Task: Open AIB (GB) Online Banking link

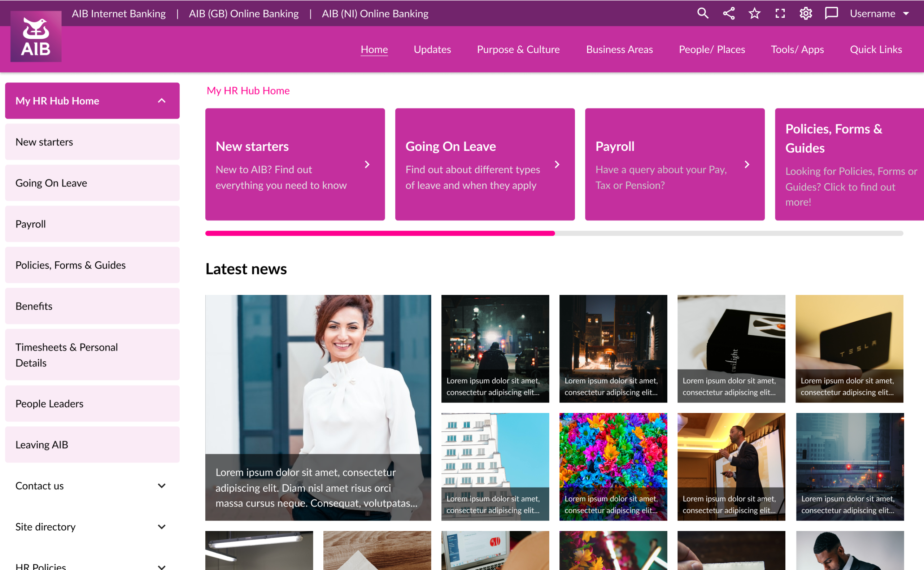Action: pyautogui.click(x=243, y=13)
